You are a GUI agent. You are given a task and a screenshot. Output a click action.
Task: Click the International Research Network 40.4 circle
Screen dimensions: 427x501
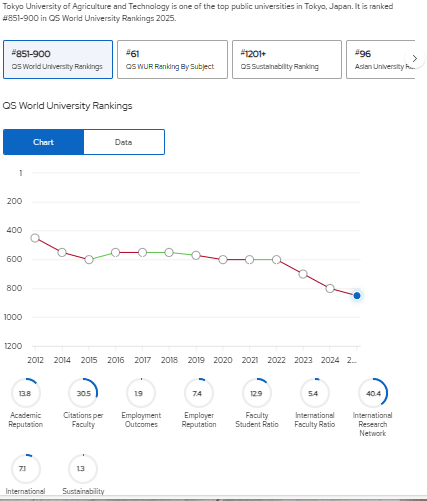coord(373,393)
